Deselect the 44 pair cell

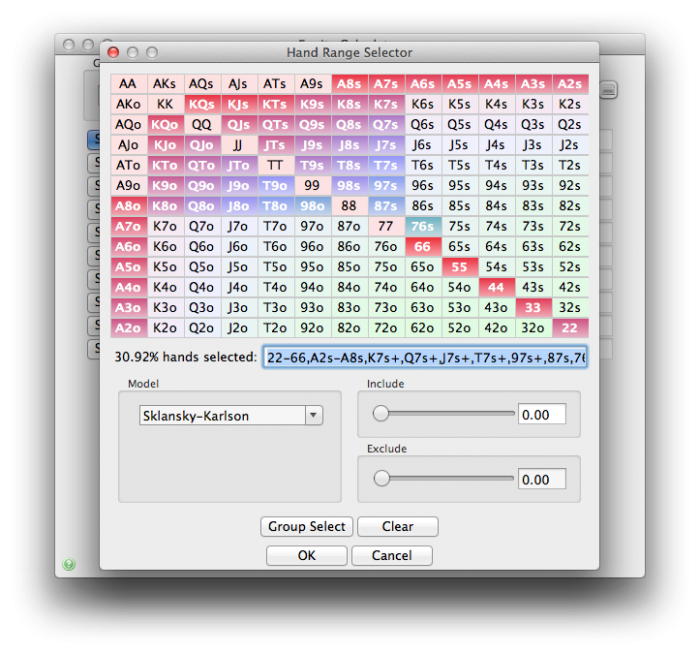pos(496,287)
